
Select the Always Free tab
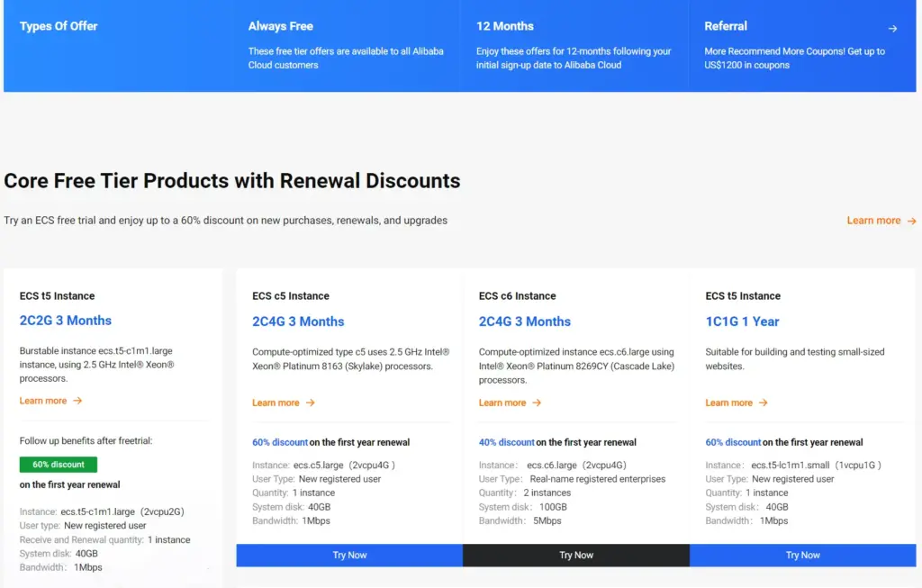tap(346, 46)
